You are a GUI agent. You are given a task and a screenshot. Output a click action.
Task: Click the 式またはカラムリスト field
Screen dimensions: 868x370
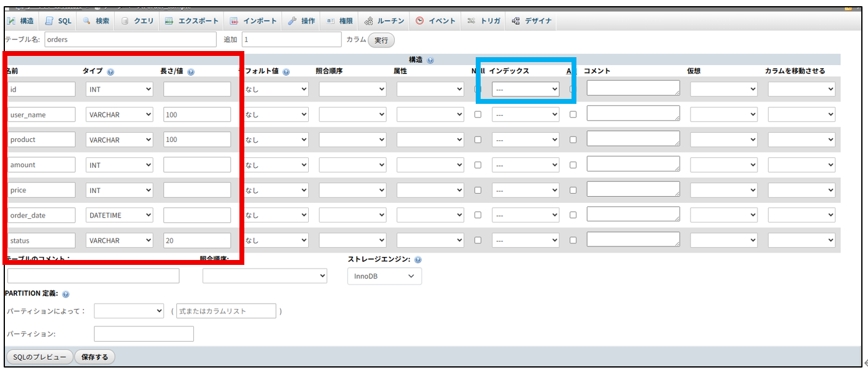[x=226, y=311]
